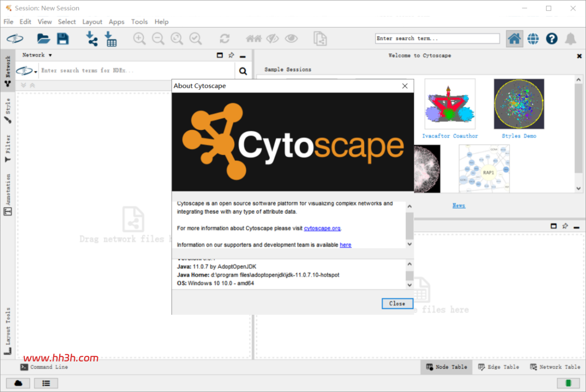The image size is (586, 392).
Task: Float the Network panel window icon
Action: 220,55
